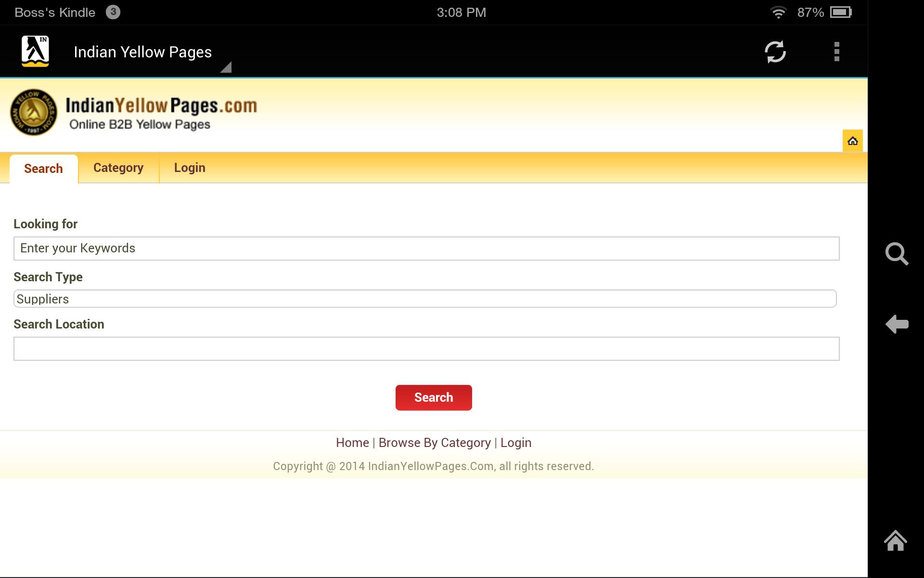This screenshot has height=578, width=924.
Task: Click the Login footer link
Action: coord(515,442)
